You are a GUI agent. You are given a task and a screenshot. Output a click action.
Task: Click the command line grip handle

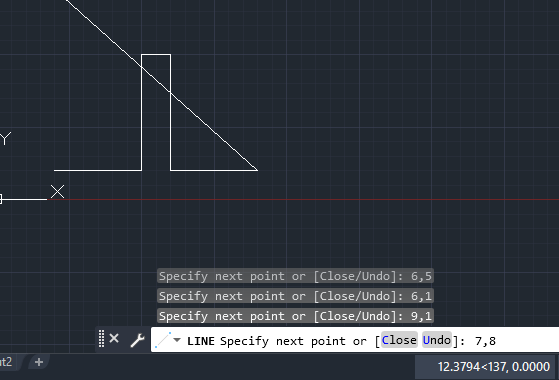coord(101,338)
